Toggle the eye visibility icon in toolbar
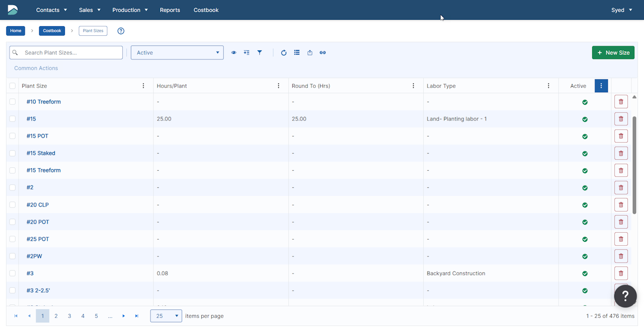The image size is (644, 332). (233, 52)
